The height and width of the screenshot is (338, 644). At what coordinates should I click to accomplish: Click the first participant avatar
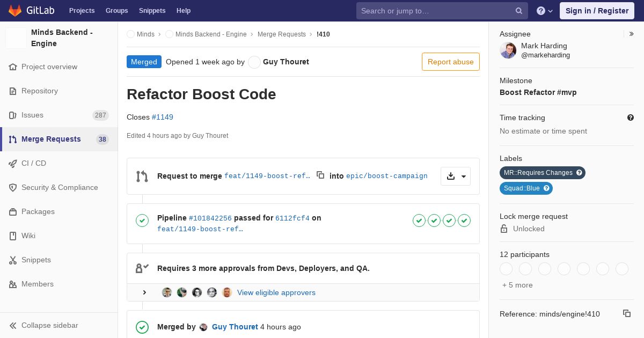tap(506, 269)
